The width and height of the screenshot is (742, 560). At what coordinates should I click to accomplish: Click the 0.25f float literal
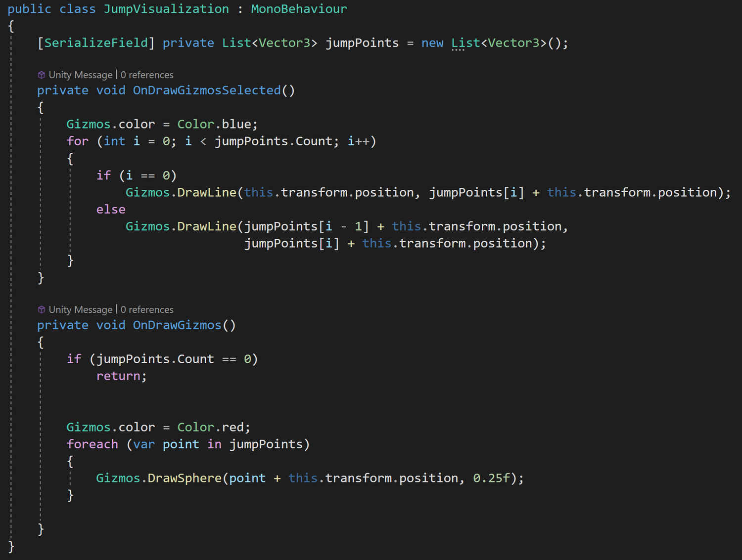click(492, 478)
